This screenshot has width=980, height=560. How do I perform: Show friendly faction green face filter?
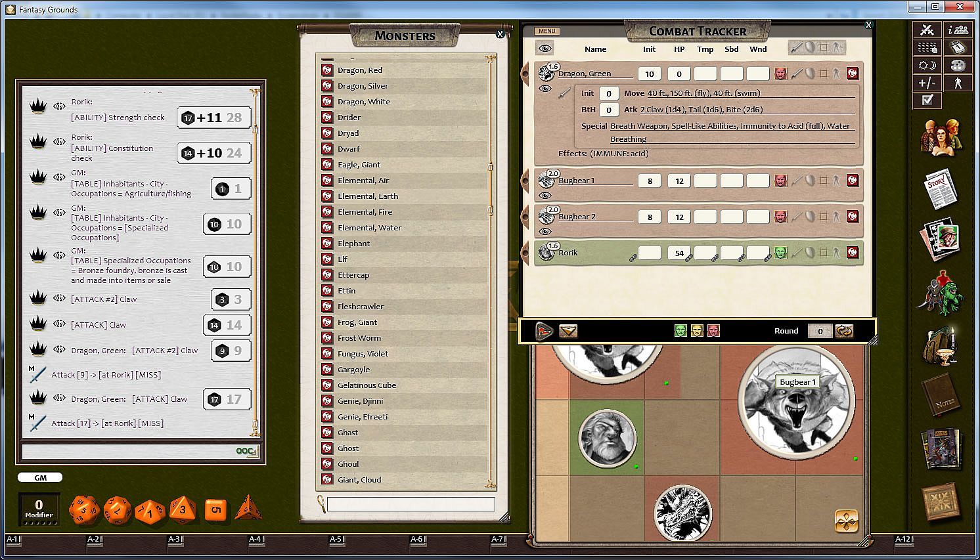click(x=680, y=331)
